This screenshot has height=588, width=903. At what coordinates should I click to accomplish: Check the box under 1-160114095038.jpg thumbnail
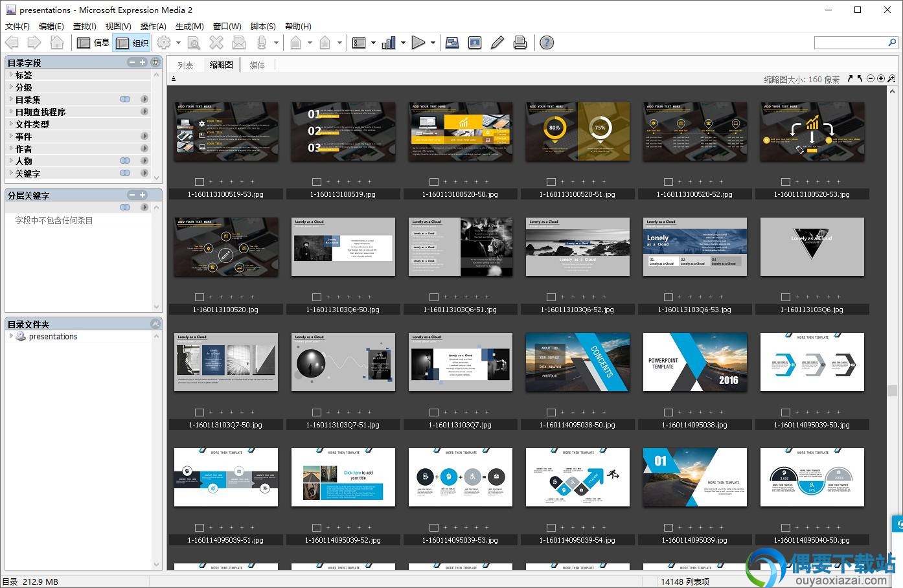(x=669, y=413)
